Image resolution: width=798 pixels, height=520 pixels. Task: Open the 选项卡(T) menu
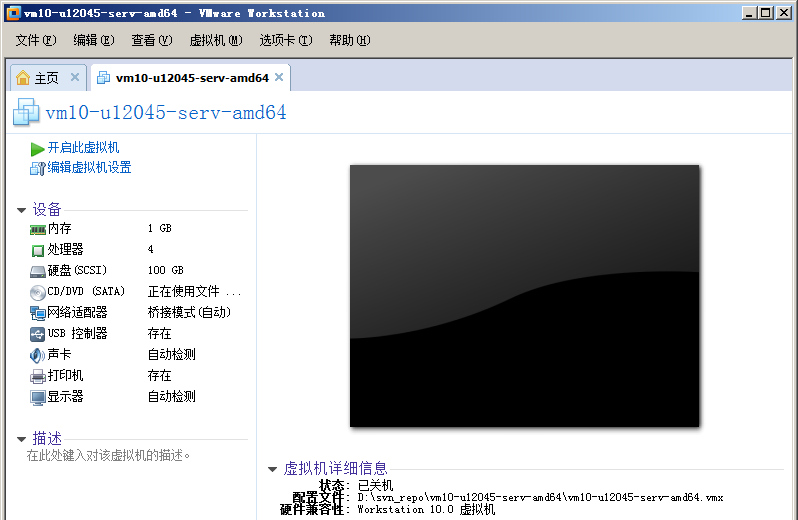point(286,40)
